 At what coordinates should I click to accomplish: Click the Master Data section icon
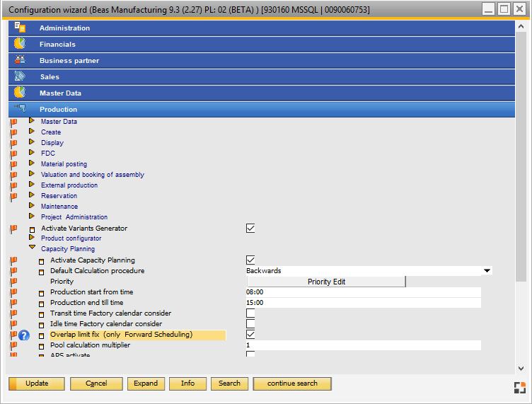click(19, 93)
